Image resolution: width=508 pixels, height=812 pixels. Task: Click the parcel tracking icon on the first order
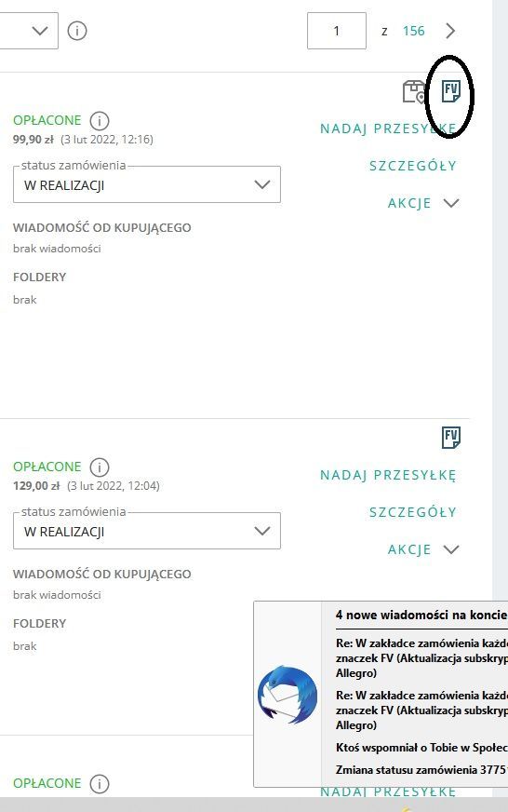pos(414,91)
